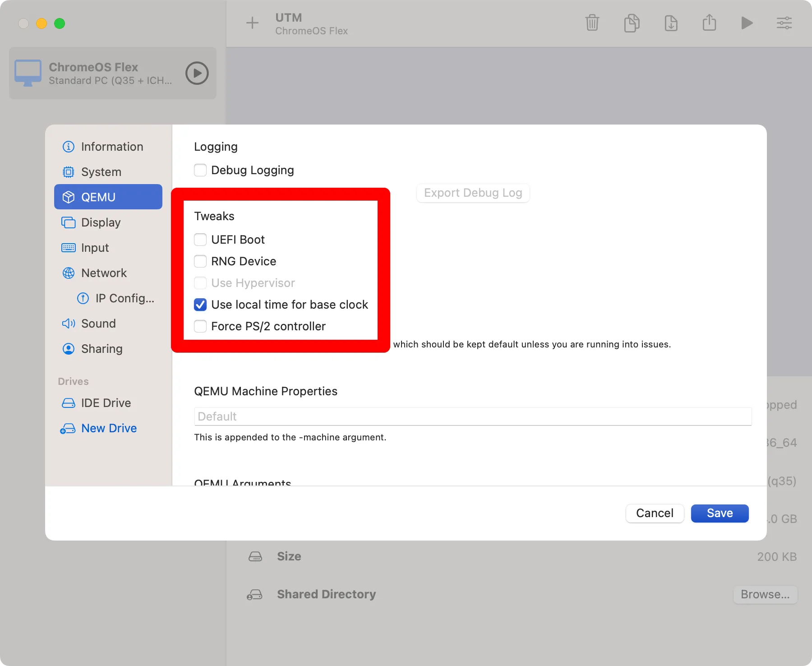
Task: Click the Save button
Action: [720, 513]
